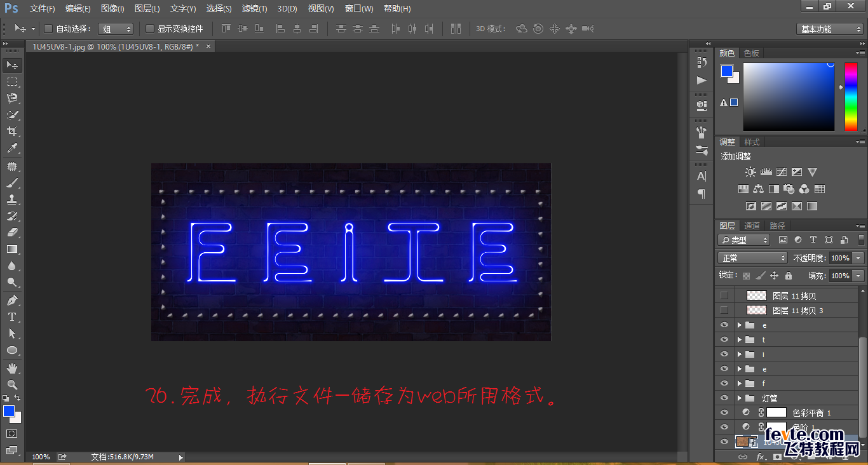Open the 基本功能 workspace switcher
Viewport: 868px width, 465px height.
tap(829, 29)
